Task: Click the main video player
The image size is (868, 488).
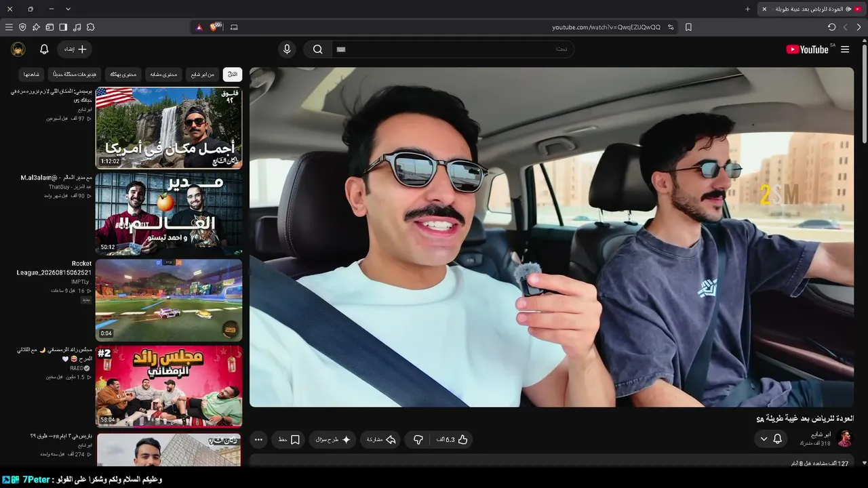Action: (551, 237)
